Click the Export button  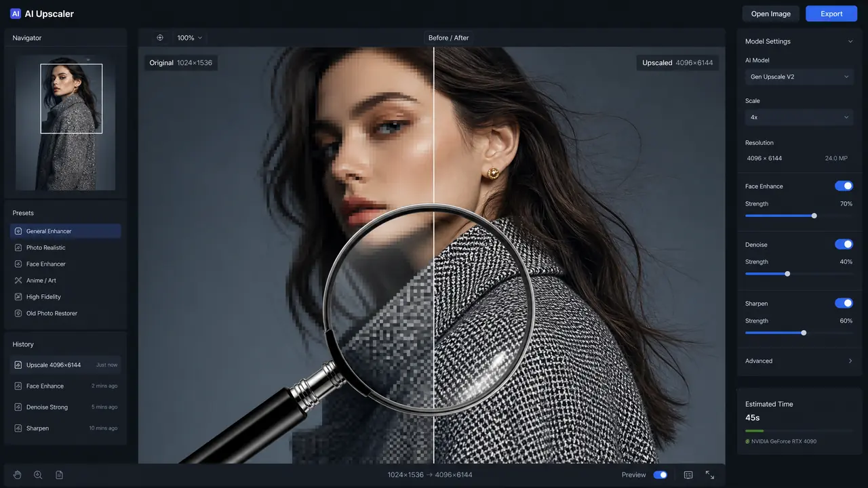click(x=831, y=14)
